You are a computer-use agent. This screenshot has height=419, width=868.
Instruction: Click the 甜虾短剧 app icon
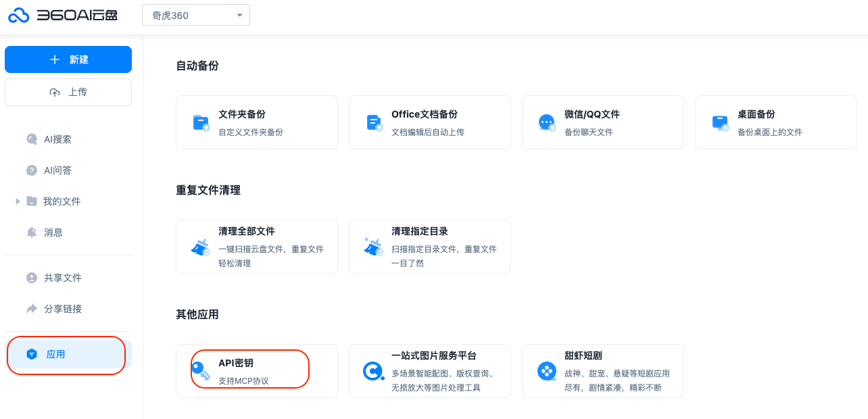(x=546, y=370)
